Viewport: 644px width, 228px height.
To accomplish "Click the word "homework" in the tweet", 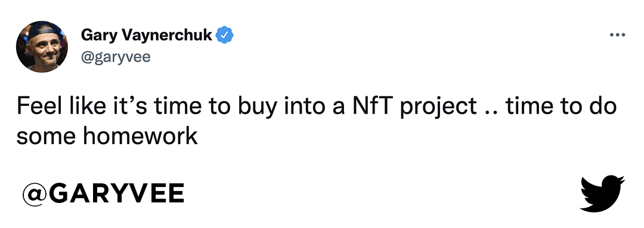I will pyautogui.click(x=141, y=136).
